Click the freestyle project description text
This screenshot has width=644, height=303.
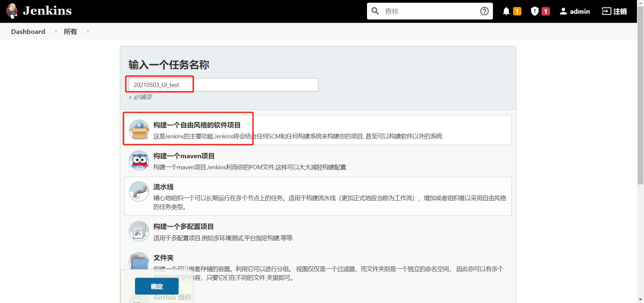298,136
